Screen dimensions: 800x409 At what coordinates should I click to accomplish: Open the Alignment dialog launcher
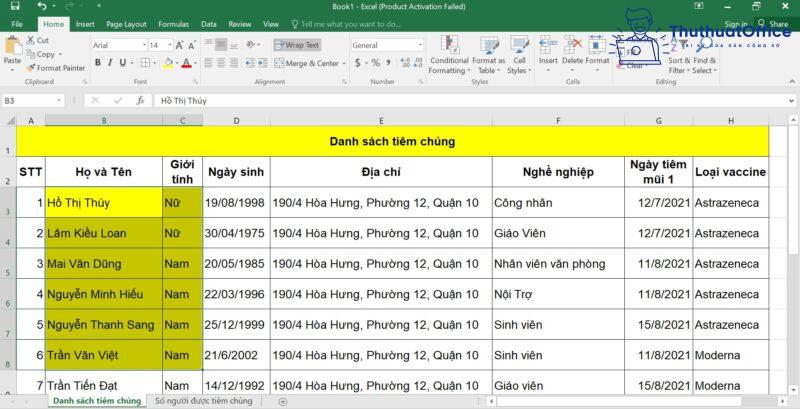tap(345, 82)
